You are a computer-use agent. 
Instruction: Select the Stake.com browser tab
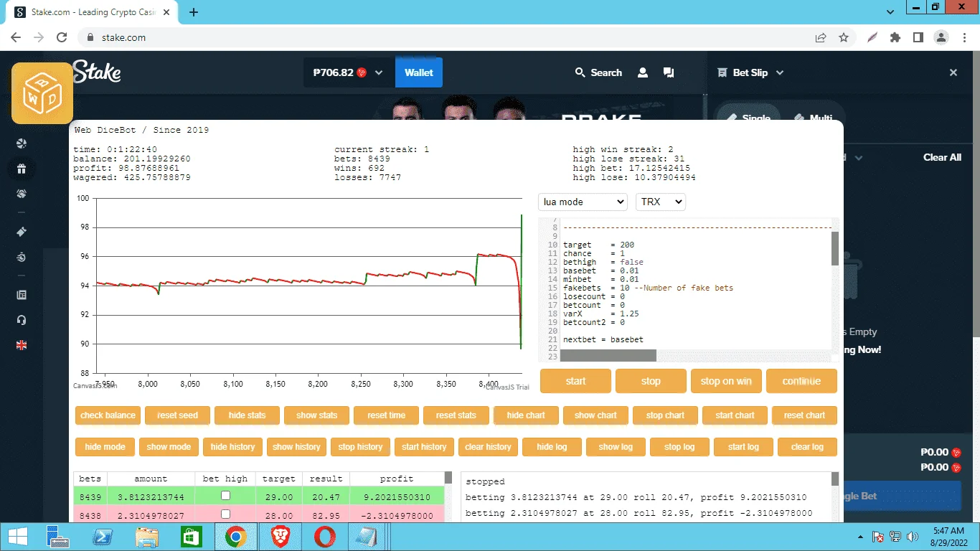coord(91,12)
